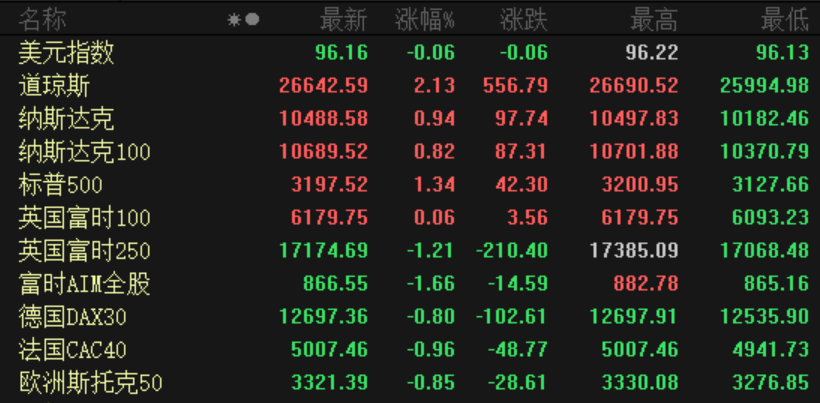
Task: Open the 欧洲斯托克50 entry
Action: [x=90, y=383]
